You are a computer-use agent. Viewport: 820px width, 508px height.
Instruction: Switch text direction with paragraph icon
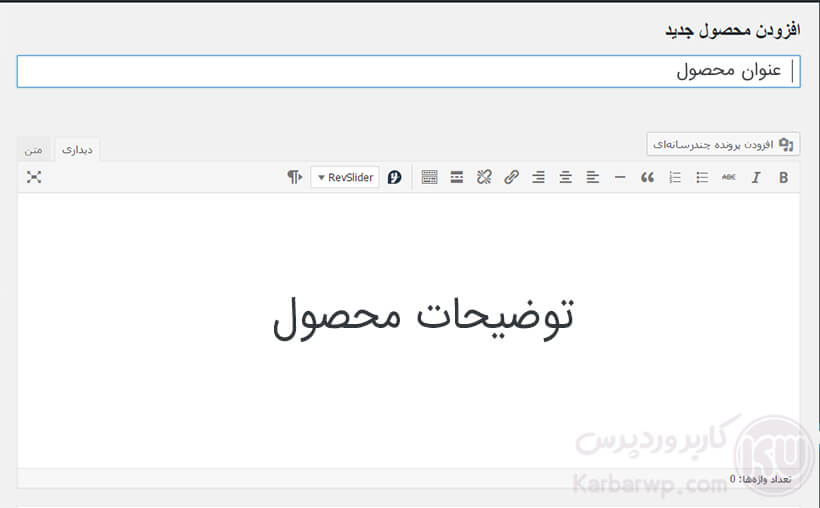pos(294,177)
